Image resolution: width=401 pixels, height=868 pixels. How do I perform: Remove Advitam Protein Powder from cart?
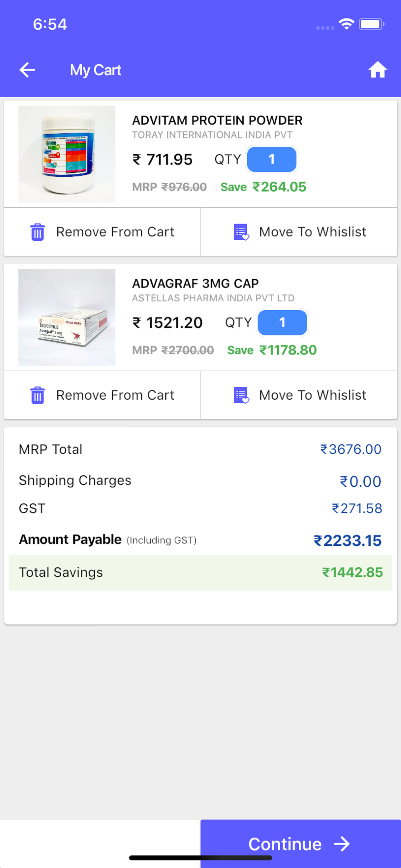102,232
